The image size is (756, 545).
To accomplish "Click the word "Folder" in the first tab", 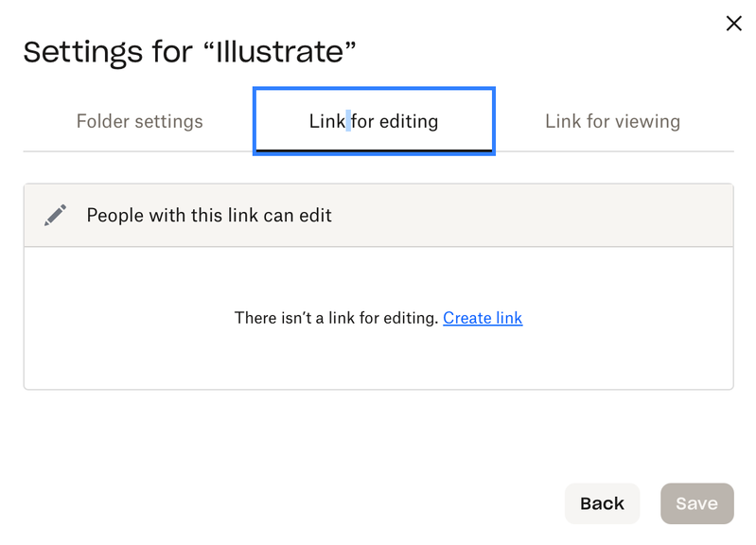I will [x=103, y=121].
